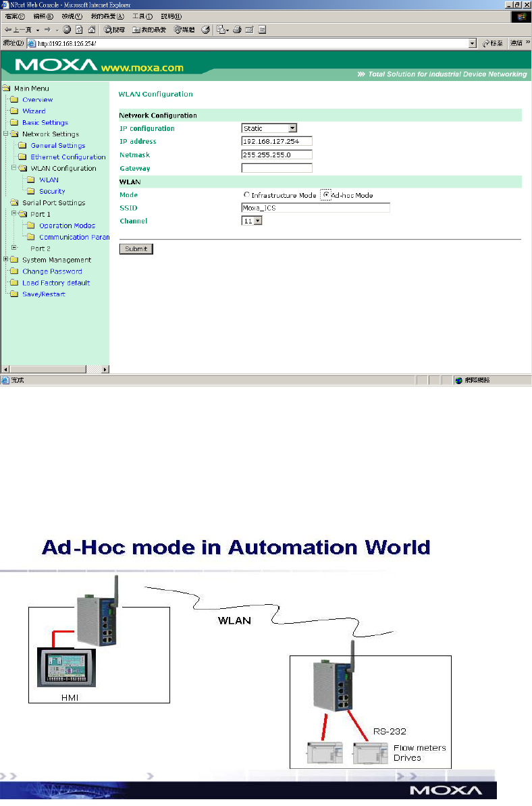Image resolution: width=532 pixels, height=806 pixels.
Task: Open the Media (媒體) toolbar button
Action: coord(184,30)
